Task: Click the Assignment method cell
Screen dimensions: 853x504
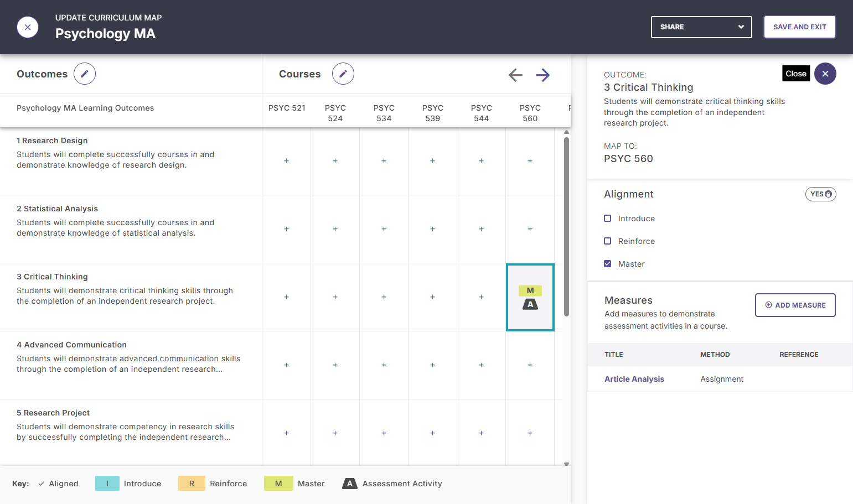Action: point(722,379)
